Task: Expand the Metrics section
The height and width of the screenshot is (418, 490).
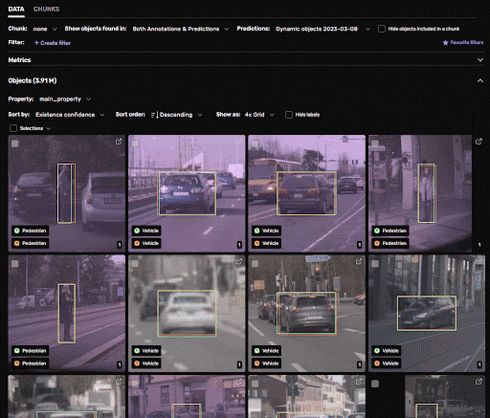Action: (480, 60)
